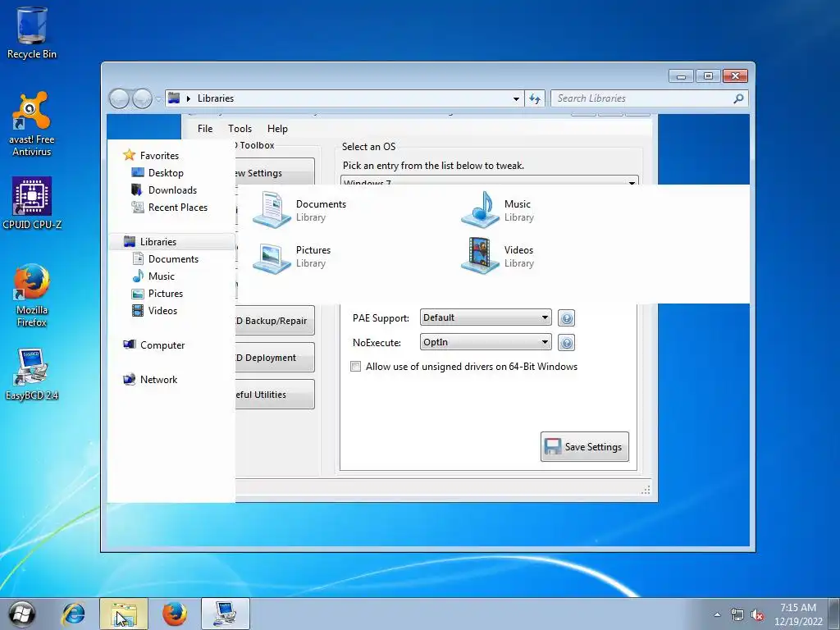This screenshot has height=630, width=840.
Task: Select Pictures in navigation tree
Action: [165, 294]
